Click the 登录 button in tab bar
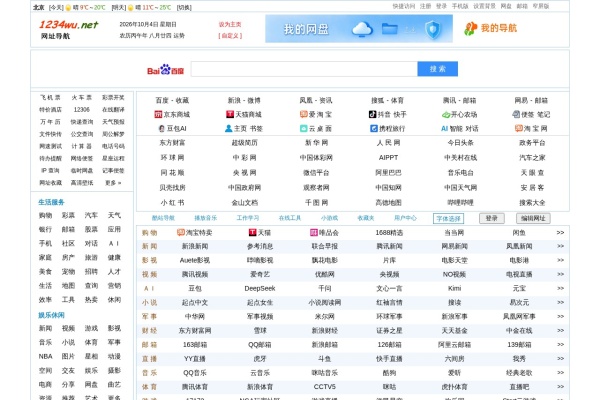 pyautogui.click(x=492, y=219)
